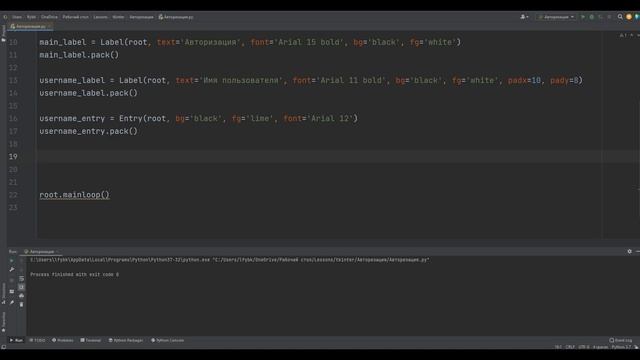Open the Python Packages tab
Screen dimensions: 640x360
[x=126, y=340]
